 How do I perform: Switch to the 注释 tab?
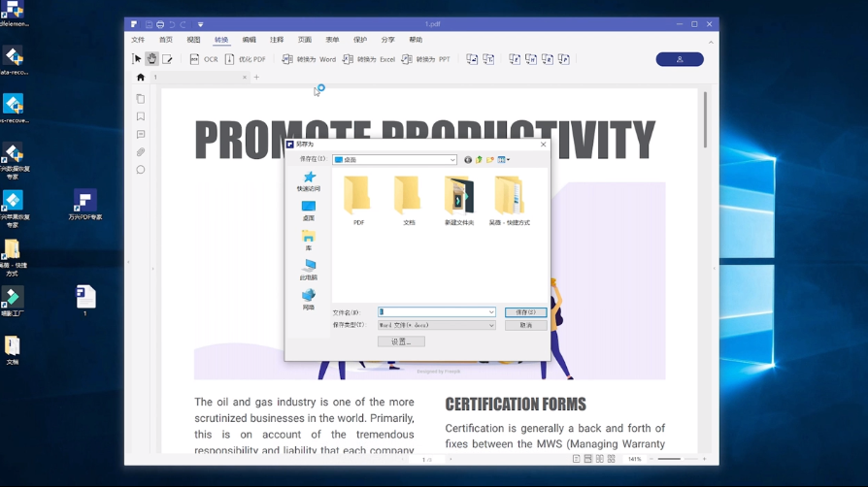(x=277, y=40)
